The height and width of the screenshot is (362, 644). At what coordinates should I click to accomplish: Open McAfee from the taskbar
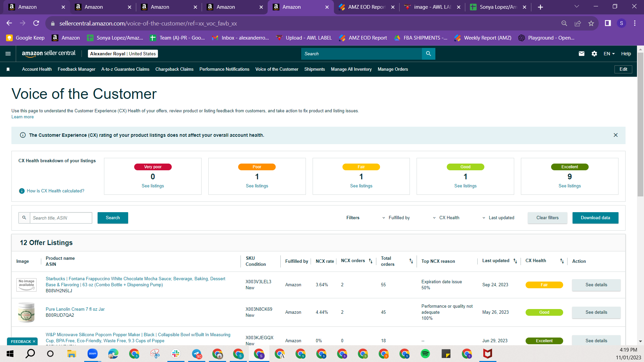487,354
